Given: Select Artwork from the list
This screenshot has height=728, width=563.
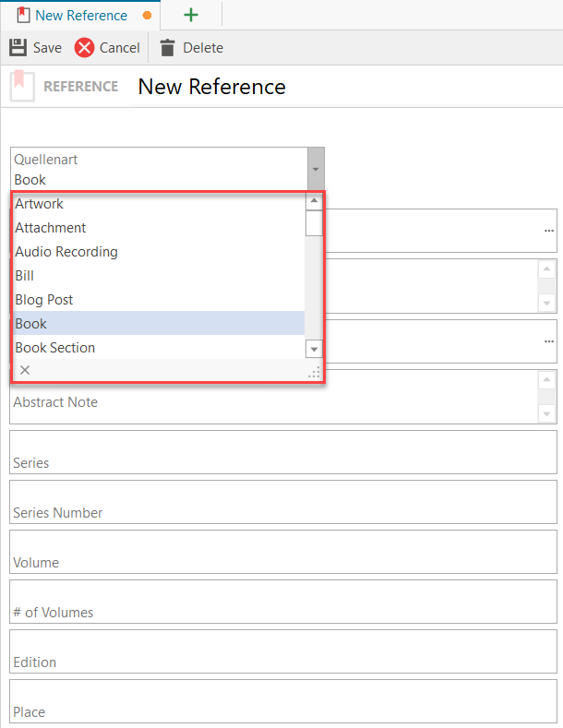Looking at the screenshot, I should pyautogui.click(x=40, y=204).
